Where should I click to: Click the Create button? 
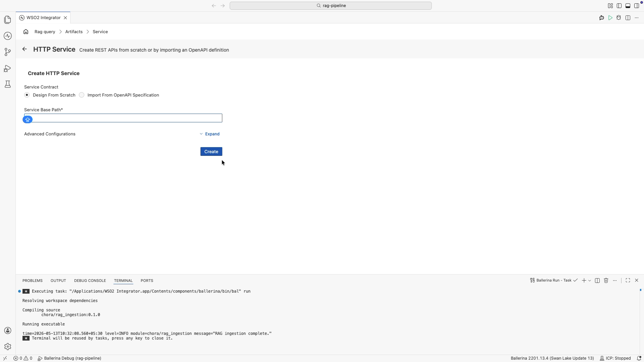coord(211,152)
